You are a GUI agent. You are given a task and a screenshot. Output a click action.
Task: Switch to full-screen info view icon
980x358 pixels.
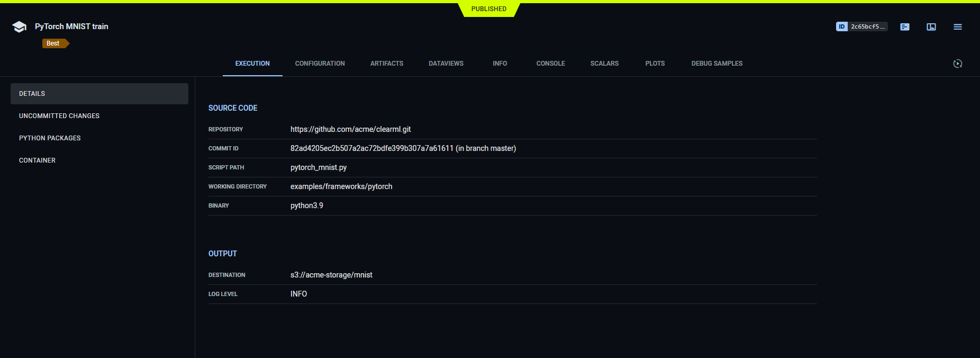pyautogui.click(x=931, y=26)
